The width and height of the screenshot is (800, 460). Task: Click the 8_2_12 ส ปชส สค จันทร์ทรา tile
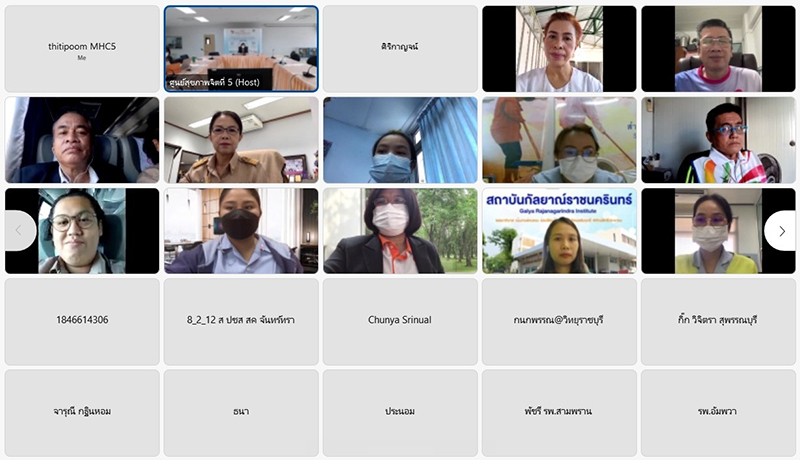[x=241, y=322]
